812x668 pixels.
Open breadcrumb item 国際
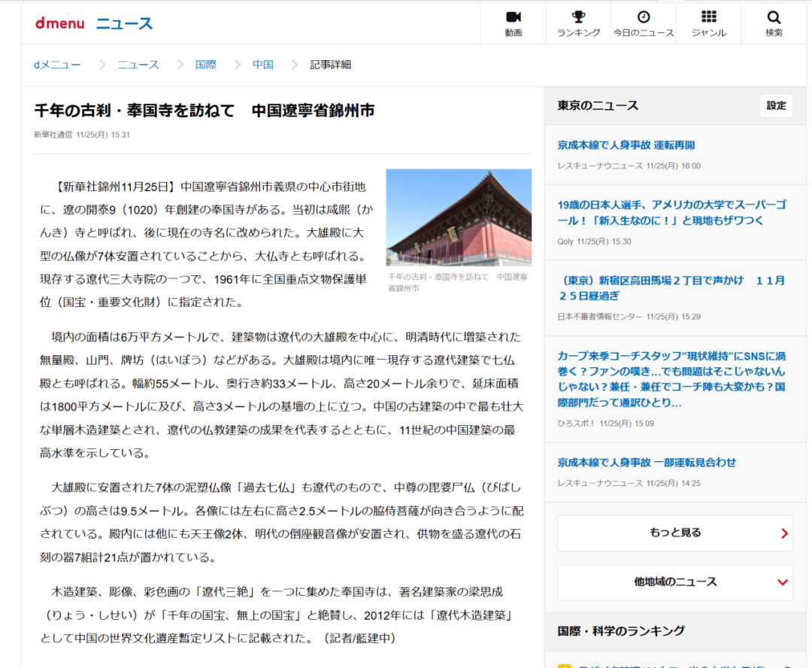click(205, 65)
